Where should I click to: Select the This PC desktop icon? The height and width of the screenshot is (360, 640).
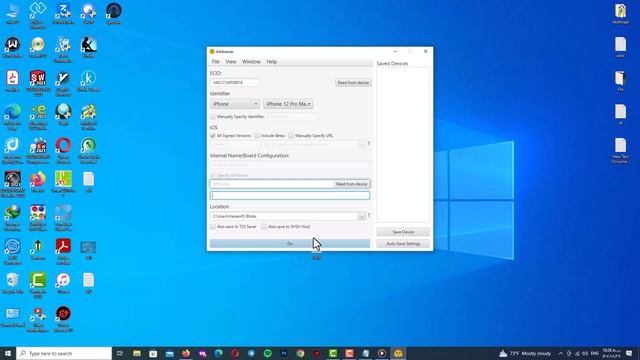click(x=12, y=13)
